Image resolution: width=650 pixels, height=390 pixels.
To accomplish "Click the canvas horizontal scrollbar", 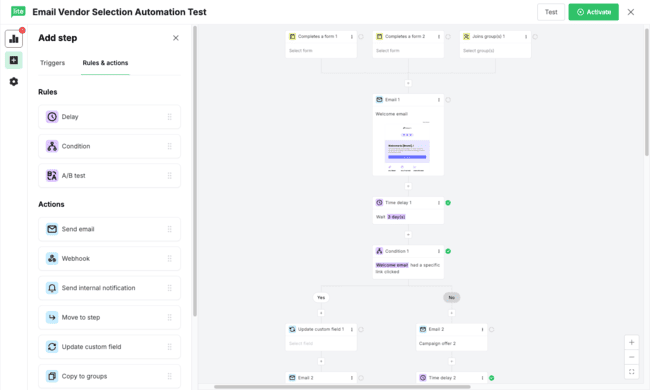I will click(342, 387).
